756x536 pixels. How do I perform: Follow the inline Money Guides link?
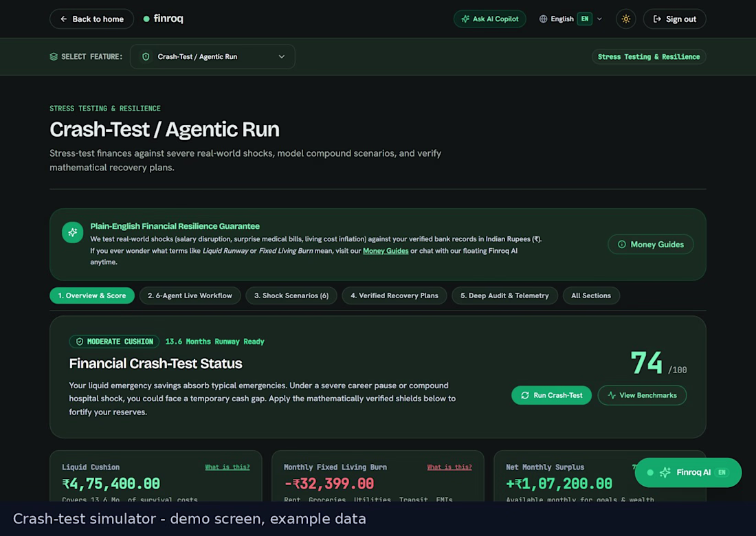386,251
